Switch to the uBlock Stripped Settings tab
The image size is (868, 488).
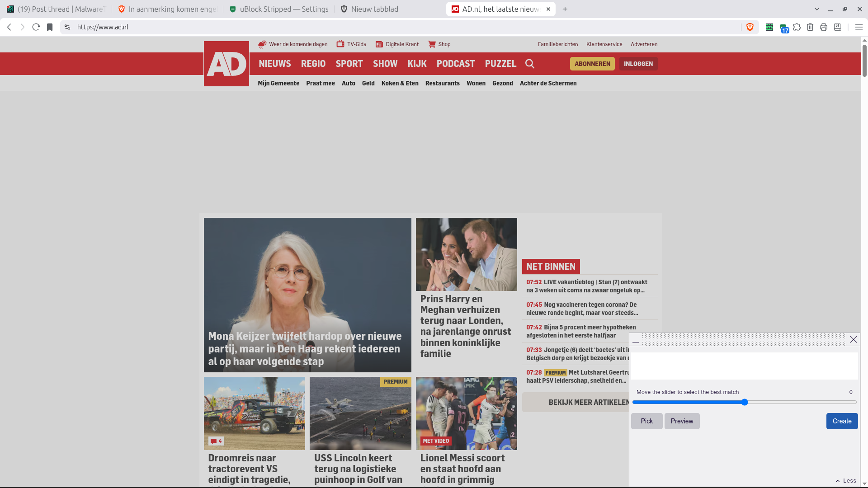279,9
